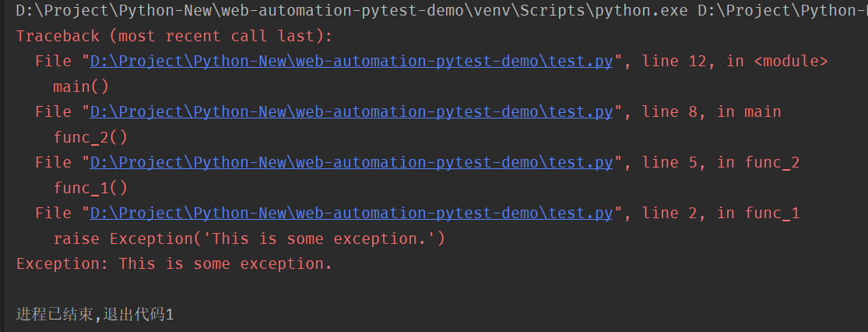
Task: Click the 'Traceback (most recent call last)' line
Action: [x=174, y=36]
